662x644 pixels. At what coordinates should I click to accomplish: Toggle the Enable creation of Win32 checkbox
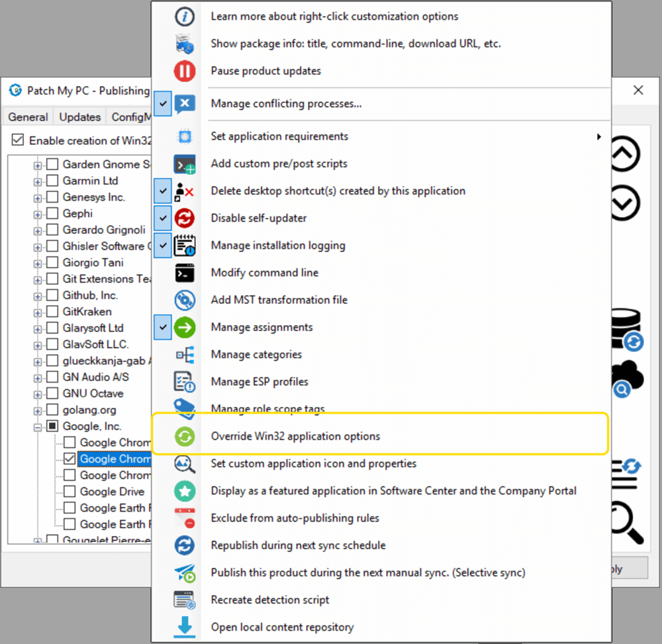[x=18, y=140]
